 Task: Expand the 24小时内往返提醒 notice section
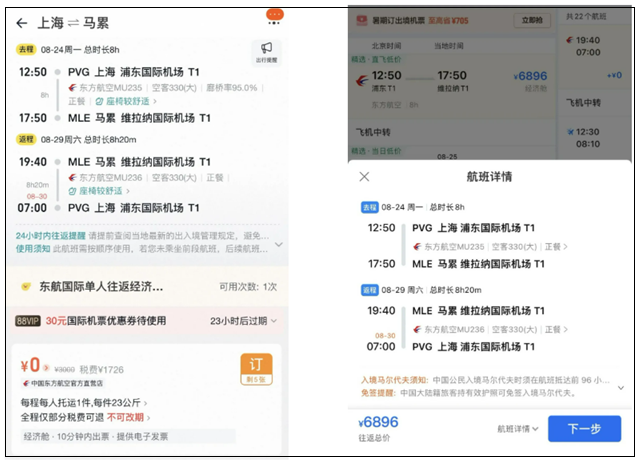coord(279,244)
